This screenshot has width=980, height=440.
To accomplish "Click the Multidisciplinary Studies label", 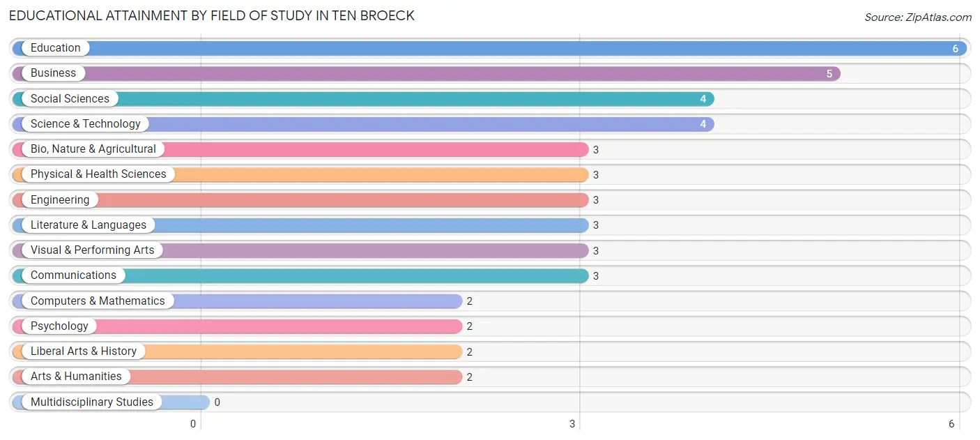I will coord(91,402).
